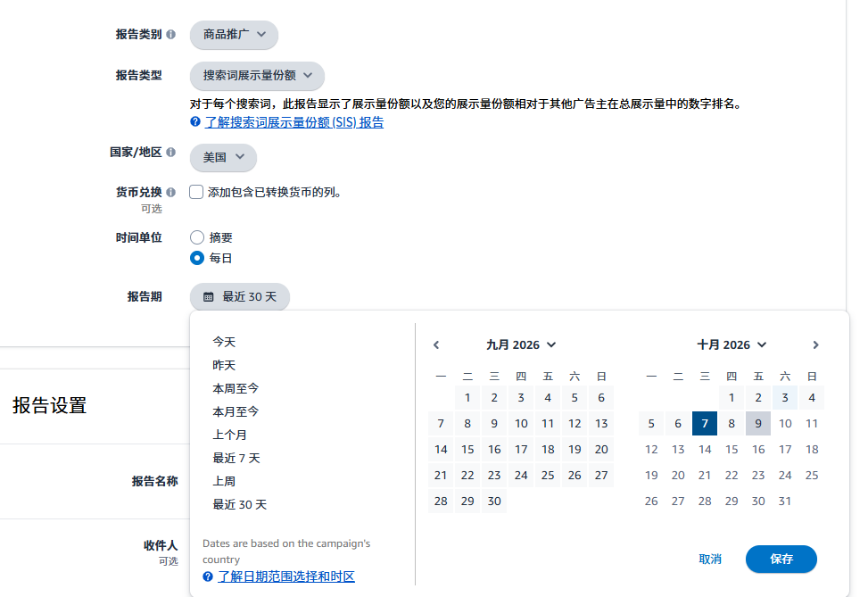Image resolution: width=868 pixels, height=597 pixels.
Task: Select September 5 in the calendar
Action: (575, 398)
